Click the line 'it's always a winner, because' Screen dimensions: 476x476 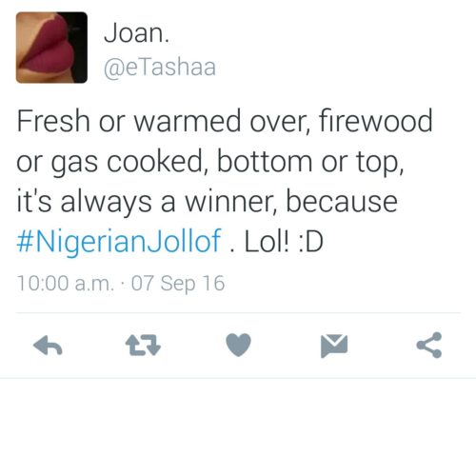point(207,202)
